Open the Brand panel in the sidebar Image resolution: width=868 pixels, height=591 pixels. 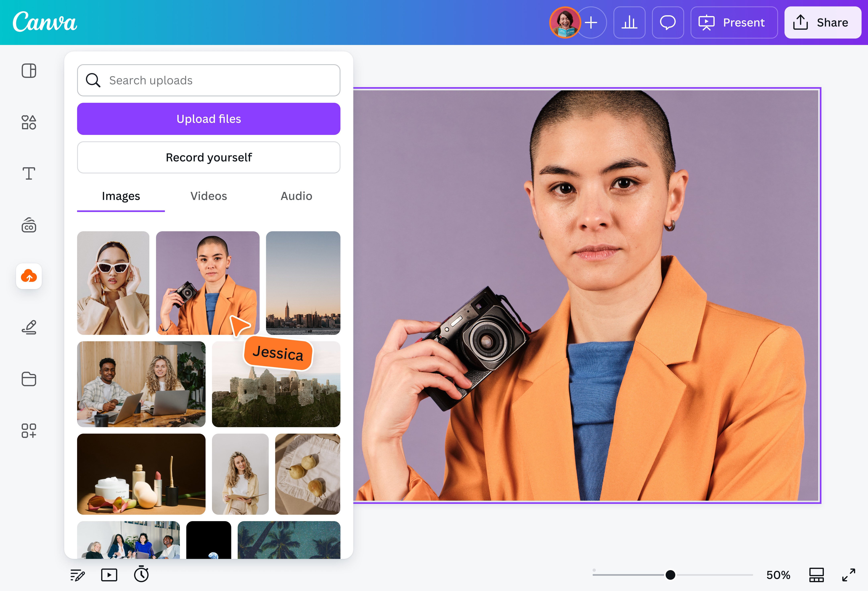pos(29,225)
